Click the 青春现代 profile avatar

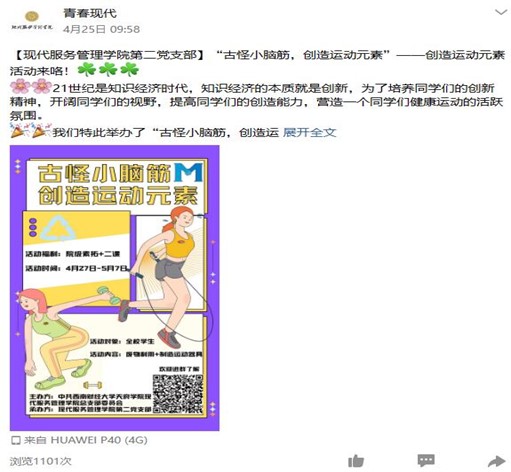point(32,20)
